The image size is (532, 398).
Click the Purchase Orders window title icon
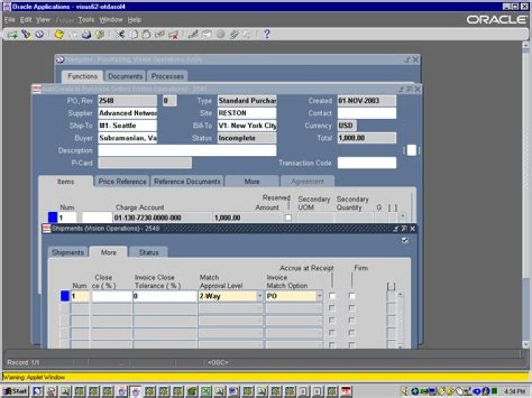36,89
